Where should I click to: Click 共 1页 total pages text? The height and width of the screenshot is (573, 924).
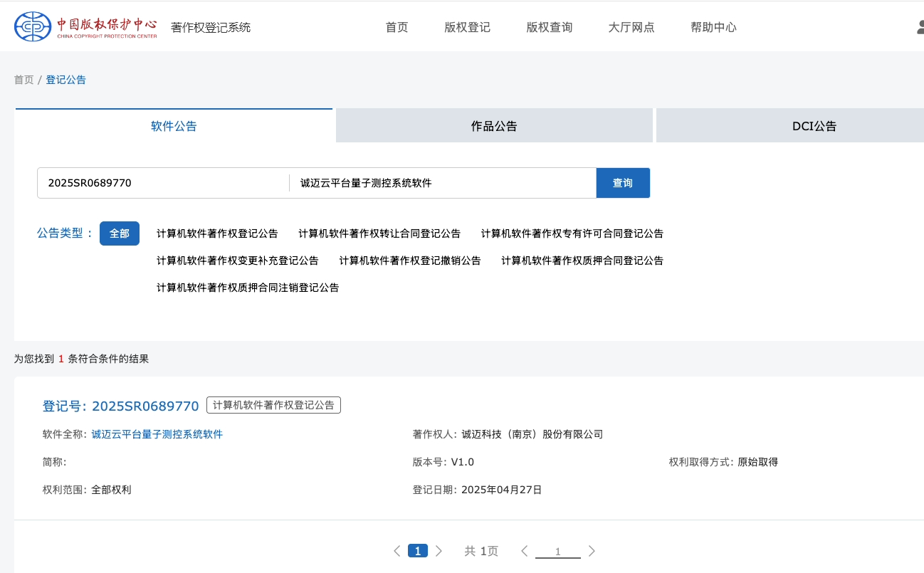(481, 551)
